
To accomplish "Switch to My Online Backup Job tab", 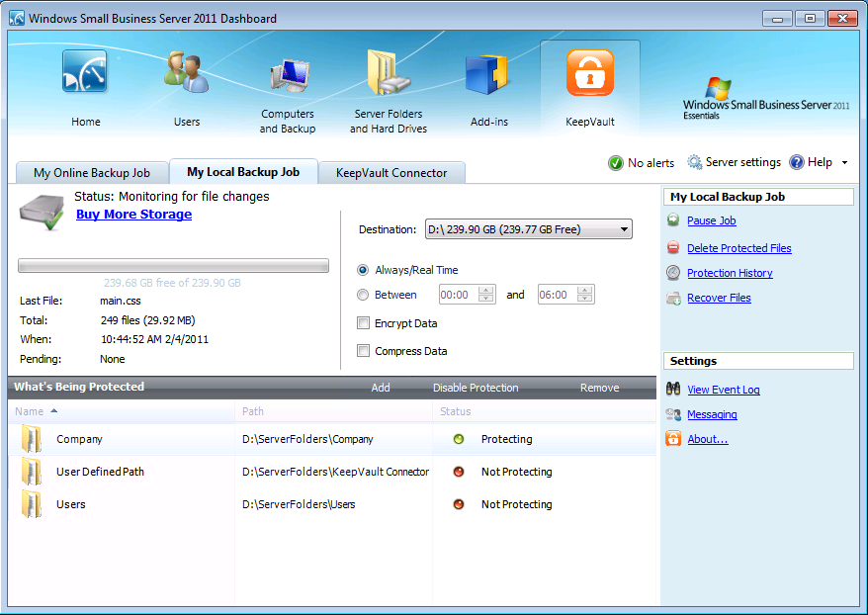I will tap(92, 173).
